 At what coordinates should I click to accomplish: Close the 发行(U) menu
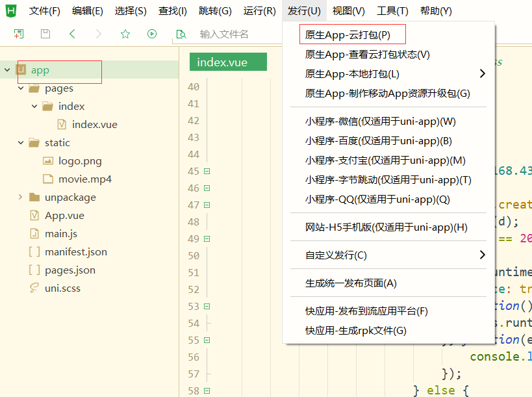tap(304, 11)
